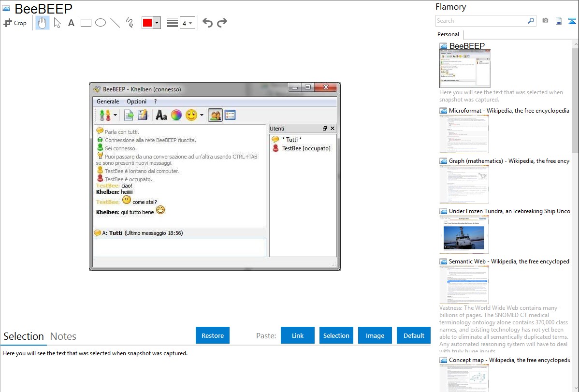Click the smiley emoticon icon
The image size is (579, 392).
tap(191, 115)
